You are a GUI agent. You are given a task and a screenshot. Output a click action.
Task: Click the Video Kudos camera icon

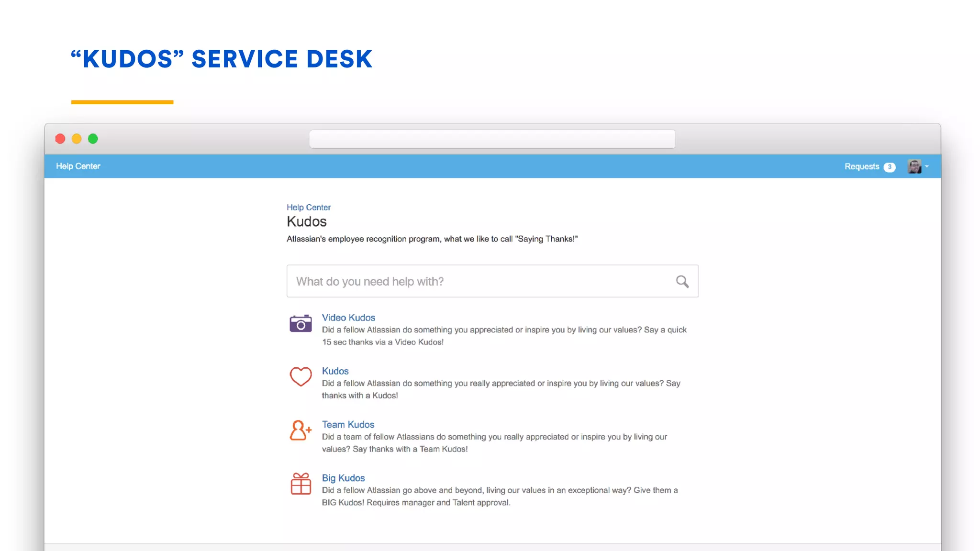coord(301,324)
